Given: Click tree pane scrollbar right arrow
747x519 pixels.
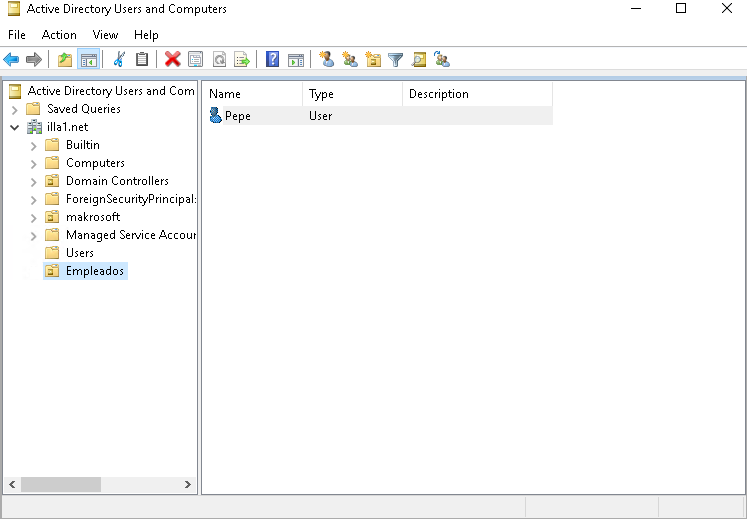Looking at the screenshot, I should [x=188, y=485].
